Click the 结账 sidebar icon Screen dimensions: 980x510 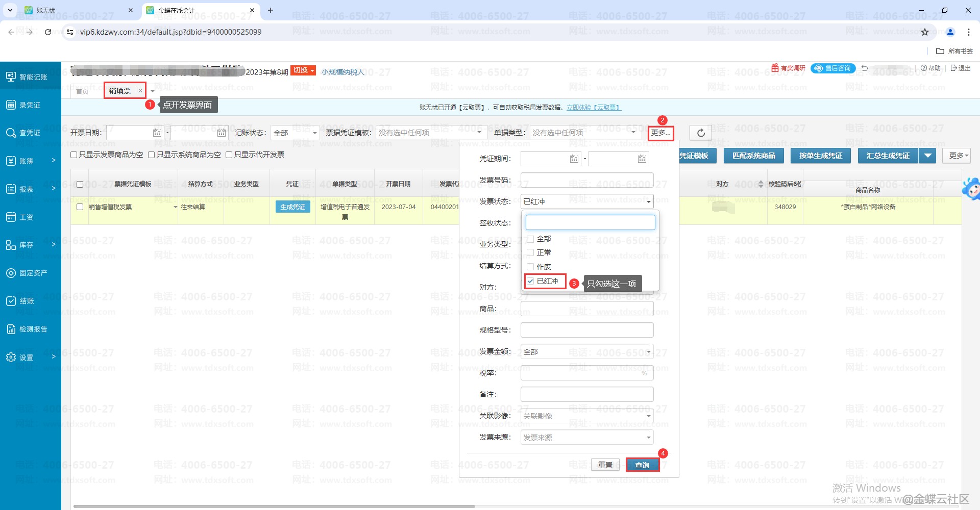[11, 301]
